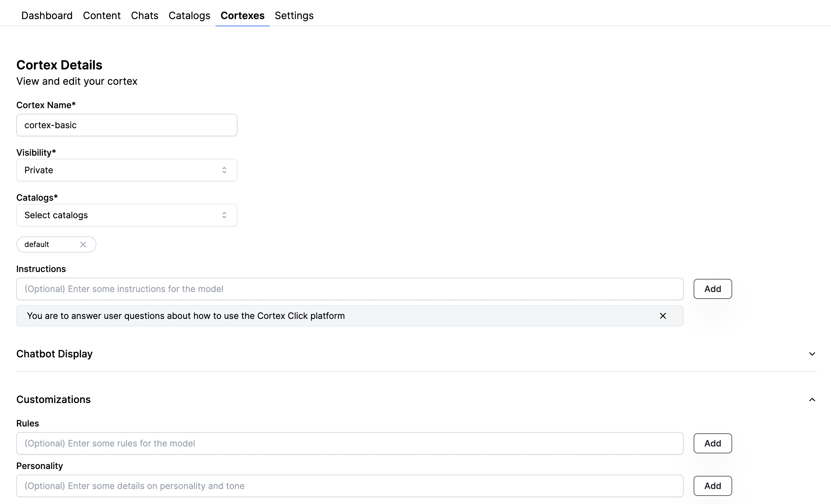Viewport: 831px width, 504px height.
Task: Click the Rules text input
Action: 349,443
